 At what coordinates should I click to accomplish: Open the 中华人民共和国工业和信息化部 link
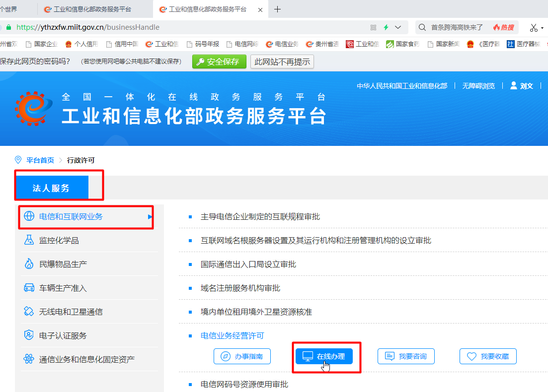click(x=402, y=86)
